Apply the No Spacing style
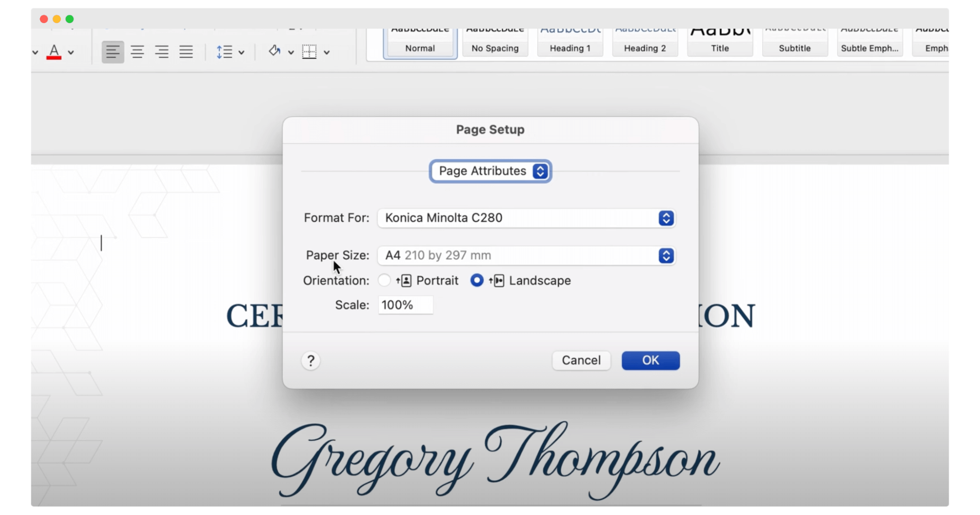This screenshot has height=515, width=980. pos(495,43)
